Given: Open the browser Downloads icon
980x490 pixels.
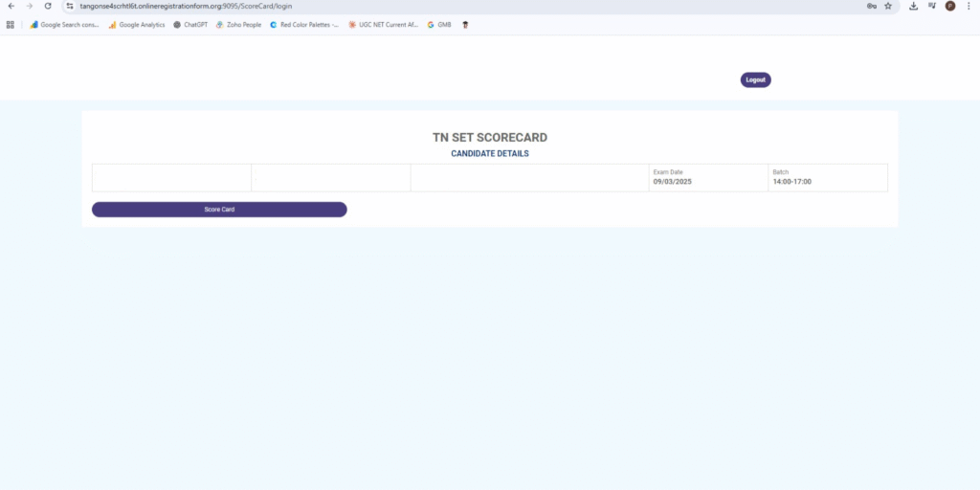Looking at the screenshot, I should 914,6.
